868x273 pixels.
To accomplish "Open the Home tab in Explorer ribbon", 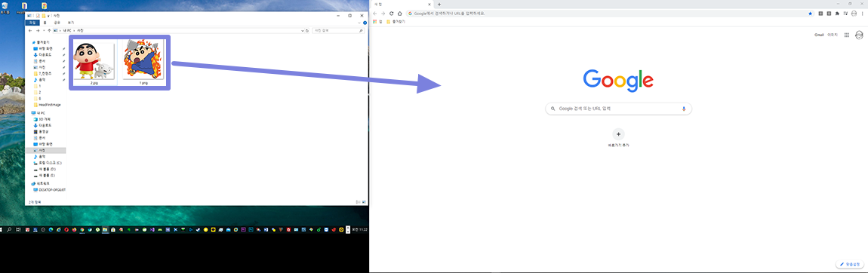I will pyautogui.click(x=45, y=23).
